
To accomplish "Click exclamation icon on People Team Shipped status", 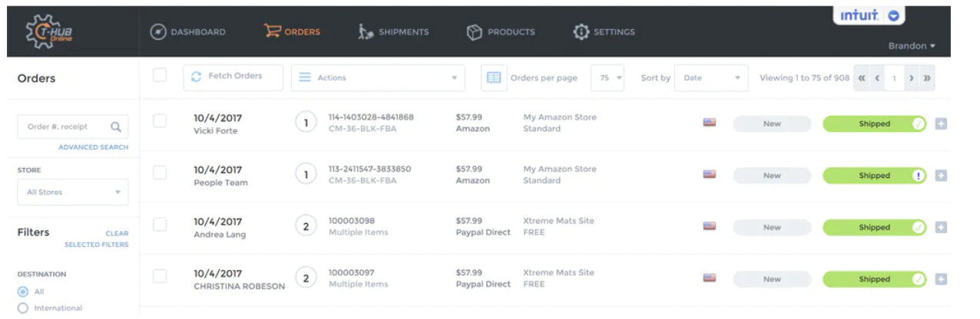I will [x=919, y=176].
